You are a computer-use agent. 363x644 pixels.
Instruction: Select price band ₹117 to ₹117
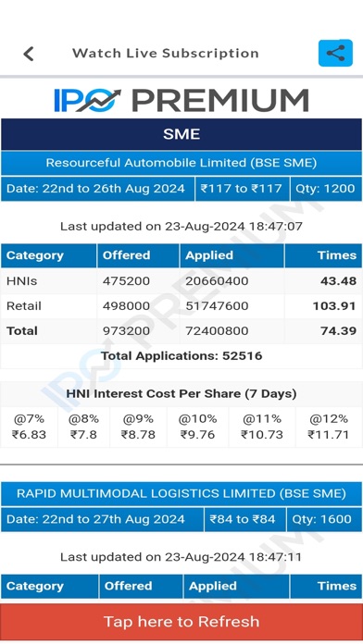(x=242, y=189)
